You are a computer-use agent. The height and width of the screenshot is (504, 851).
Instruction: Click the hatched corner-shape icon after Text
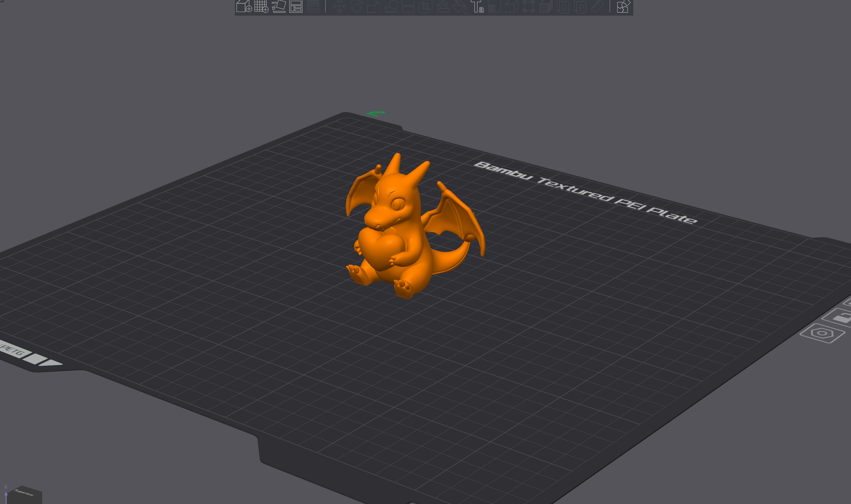pos(495,6)
